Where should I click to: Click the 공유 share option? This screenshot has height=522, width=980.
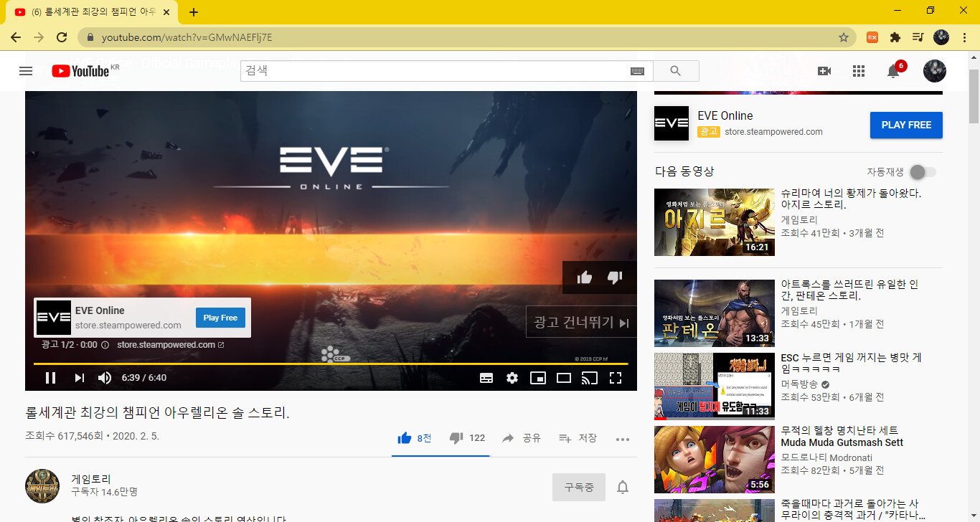pos(522,438)
